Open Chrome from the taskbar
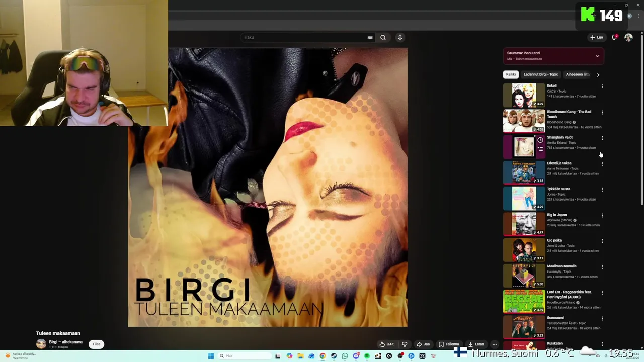644x362 pixels. click(x=323, y=356)
